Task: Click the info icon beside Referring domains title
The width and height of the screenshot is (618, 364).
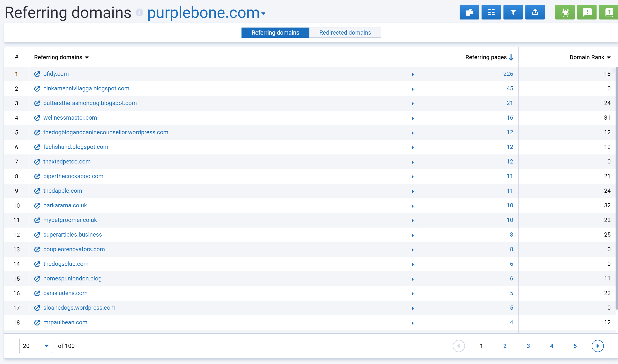Action: [x=139, y=12]
